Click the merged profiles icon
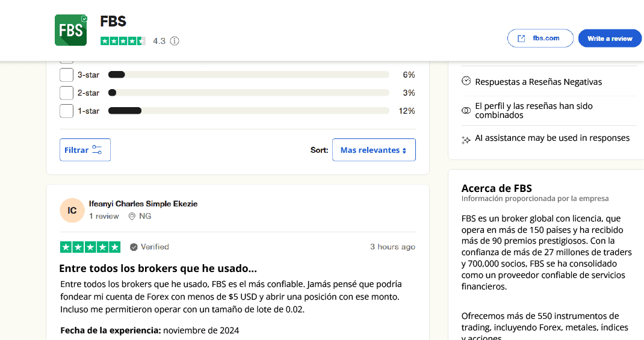This screenshot has width=644, height=340. [466, 111]
